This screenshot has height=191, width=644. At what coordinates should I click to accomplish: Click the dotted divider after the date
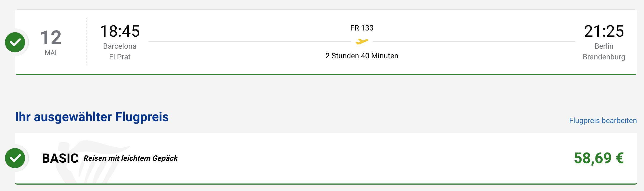pos(87,42)
